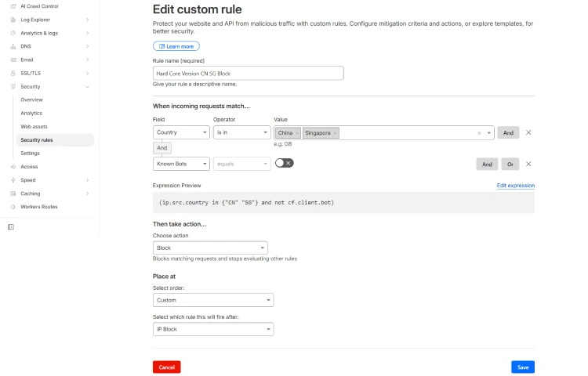Viewport: 588px width, 376px height.
Task: Open the country Value dropdown arrow
Action: pos(489,133)
